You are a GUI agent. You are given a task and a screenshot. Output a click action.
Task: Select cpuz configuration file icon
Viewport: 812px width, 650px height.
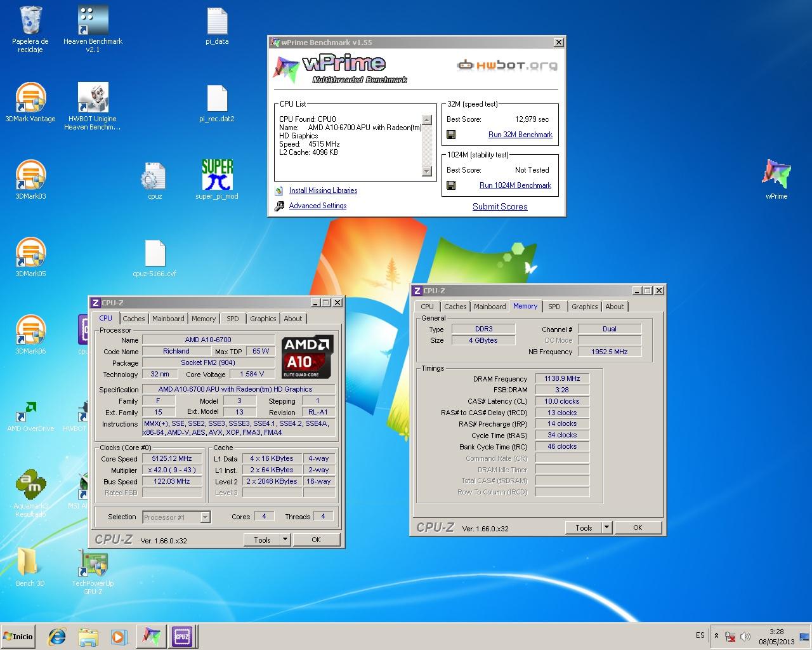pos(154,181)
